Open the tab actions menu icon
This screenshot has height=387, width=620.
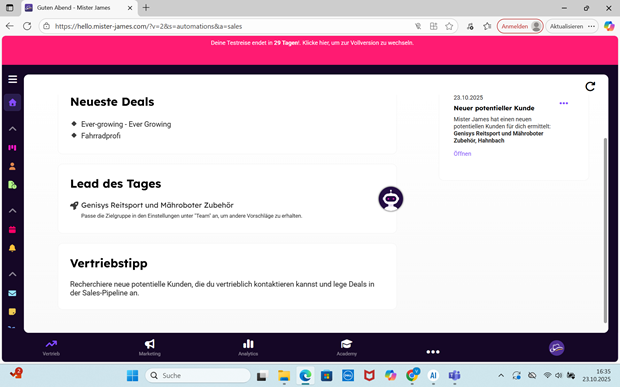[9, 8]
